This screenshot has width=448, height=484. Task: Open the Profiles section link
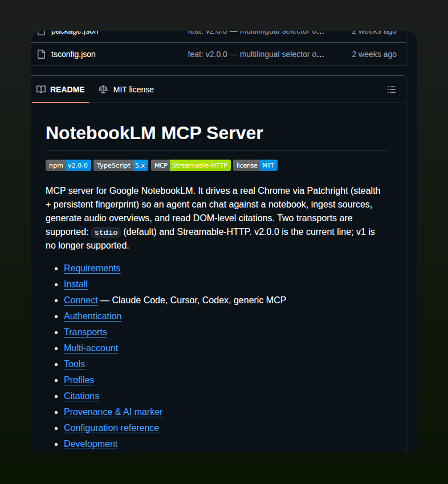point(79,380)
